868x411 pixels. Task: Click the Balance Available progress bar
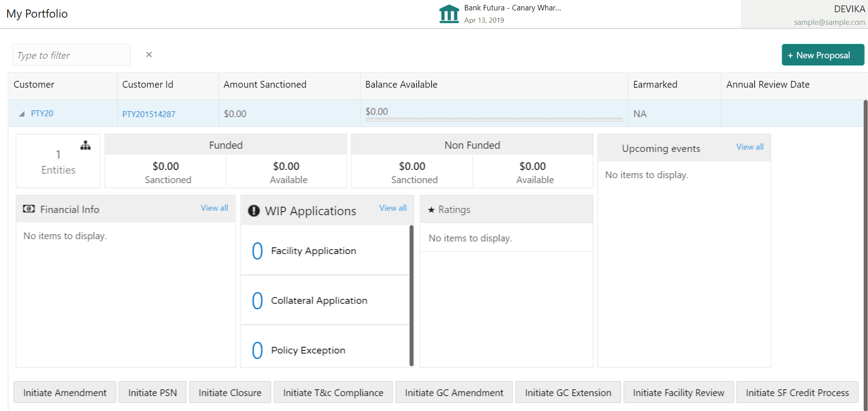494,120
